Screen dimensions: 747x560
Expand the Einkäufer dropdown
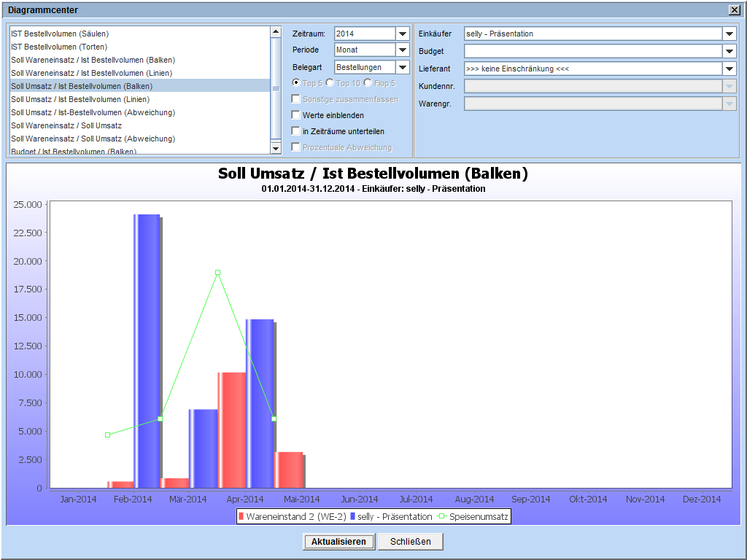tap(729, 34)
